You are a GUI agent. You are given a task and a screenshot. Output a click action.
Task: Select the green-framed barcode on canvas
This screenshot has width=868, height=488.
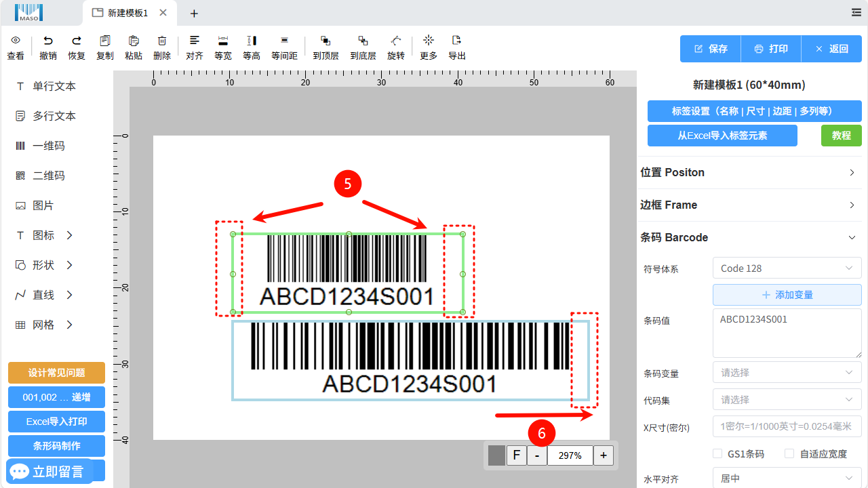pos(348,273)
